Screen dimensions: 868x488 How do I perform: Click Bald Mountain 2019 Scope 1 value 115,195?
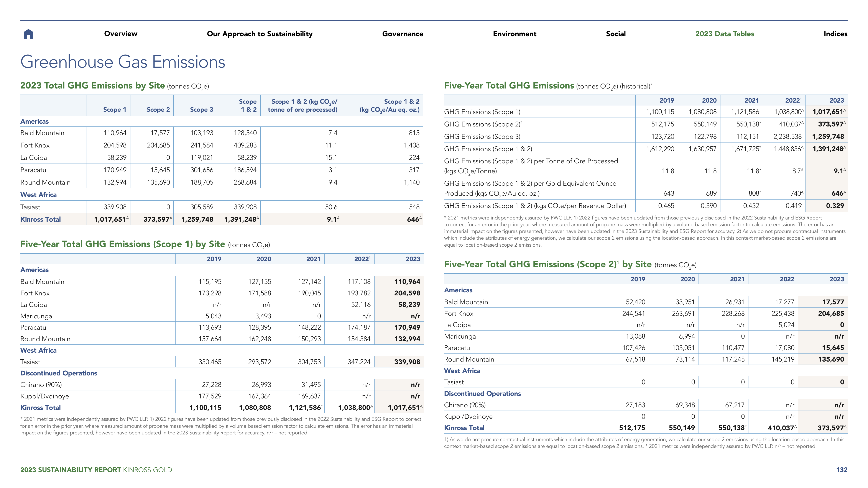(x=210, y=282)
